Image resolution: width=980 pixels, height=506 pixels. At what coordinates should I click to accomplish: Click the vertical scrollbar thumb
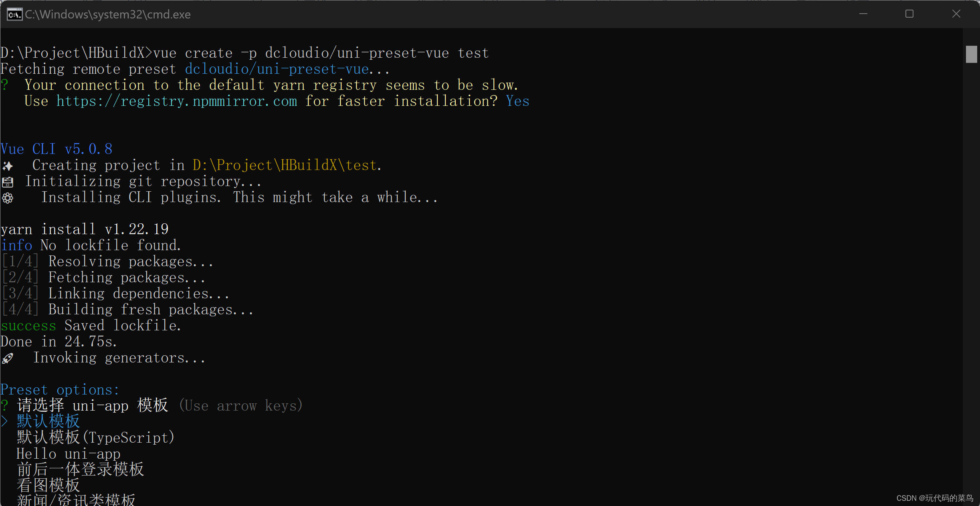(x=971, y=54)
